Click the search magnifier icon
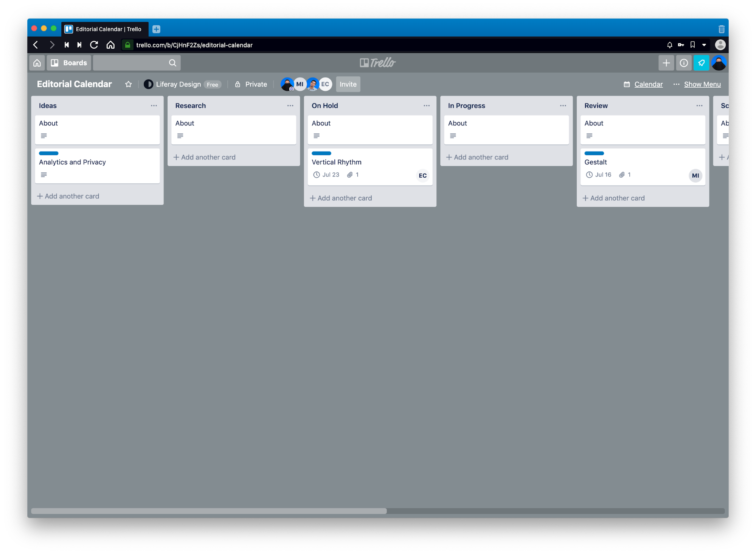The height and width of the screenshot is (554, 756). point(172,63)
